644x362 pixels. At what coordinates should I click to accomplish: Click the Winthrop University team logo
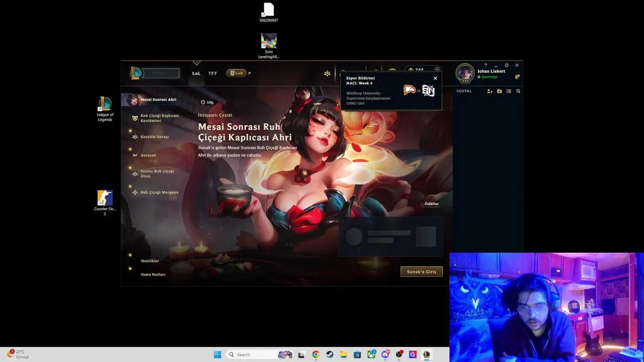tap(410, 90)
